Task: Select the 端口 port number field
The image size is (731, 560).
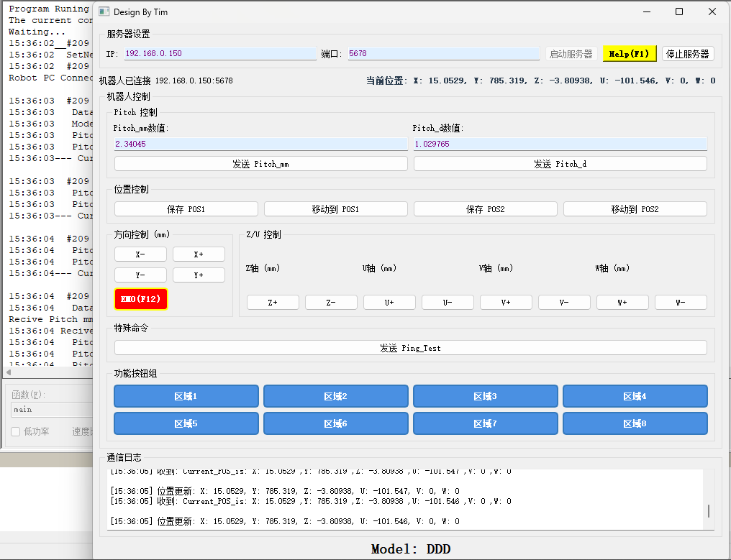Action: coord(442,53)
